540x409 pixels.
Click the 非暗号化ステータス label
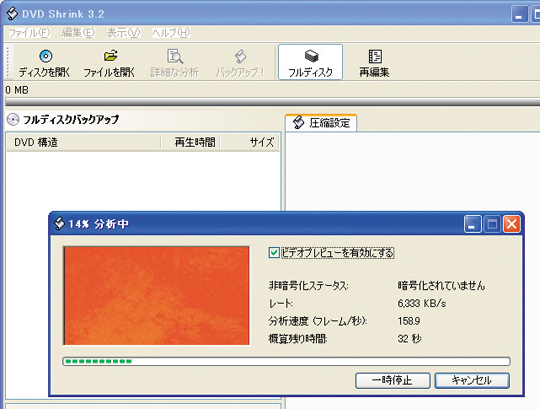tap(308, 285)
